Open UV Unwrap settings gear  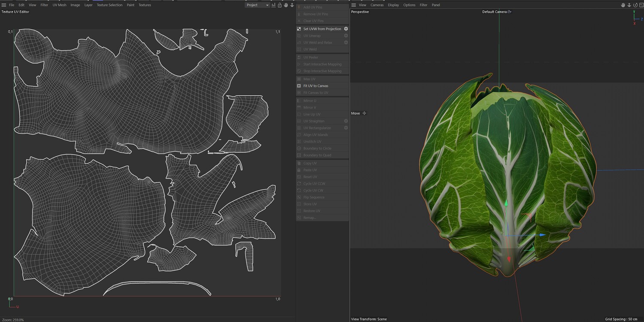346,36
